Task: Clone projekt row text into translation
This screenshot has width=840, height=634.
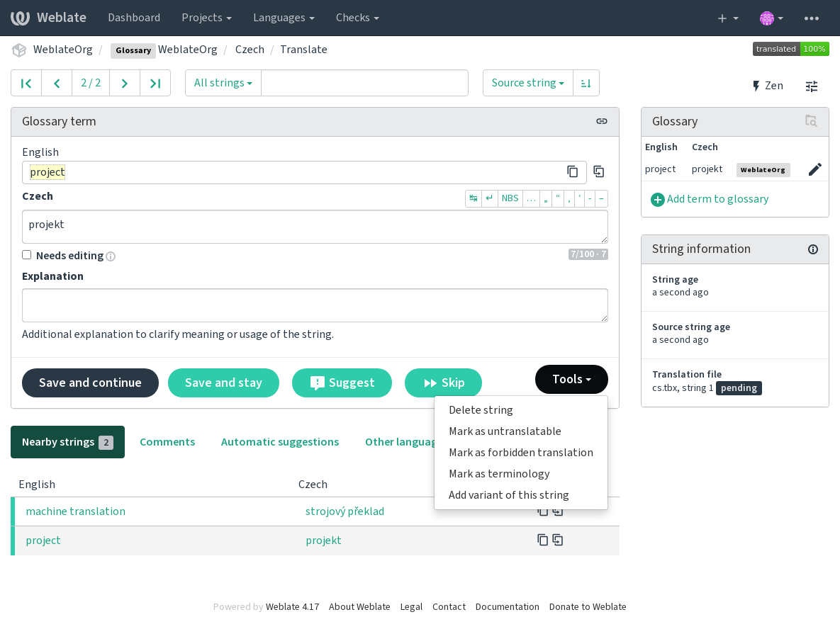Action: [x=558, y=540]
